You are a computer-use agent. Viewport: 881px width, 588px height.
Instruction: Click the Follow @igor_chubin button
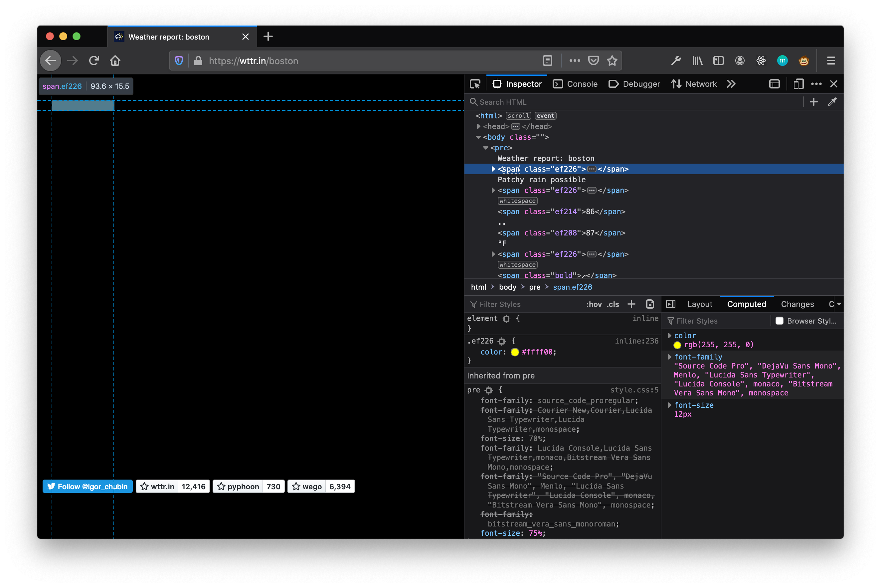(x=87, y=486)
